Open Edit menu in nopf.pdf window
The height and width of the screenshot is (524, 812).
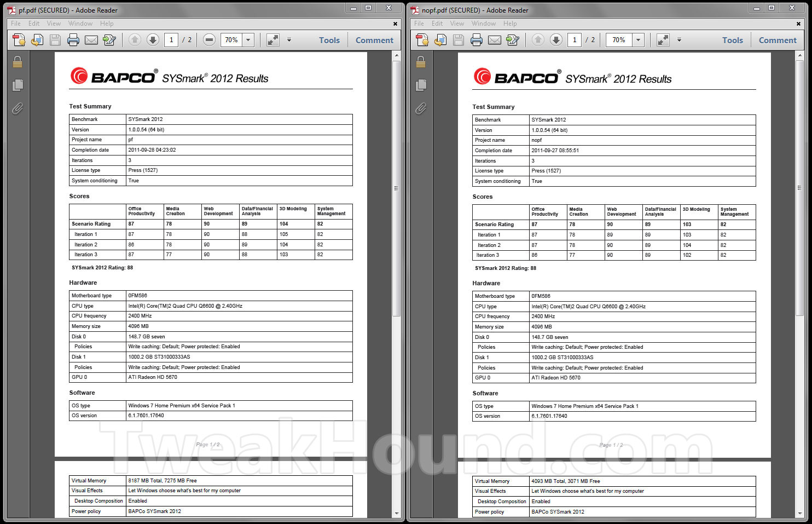click(437, 24)
